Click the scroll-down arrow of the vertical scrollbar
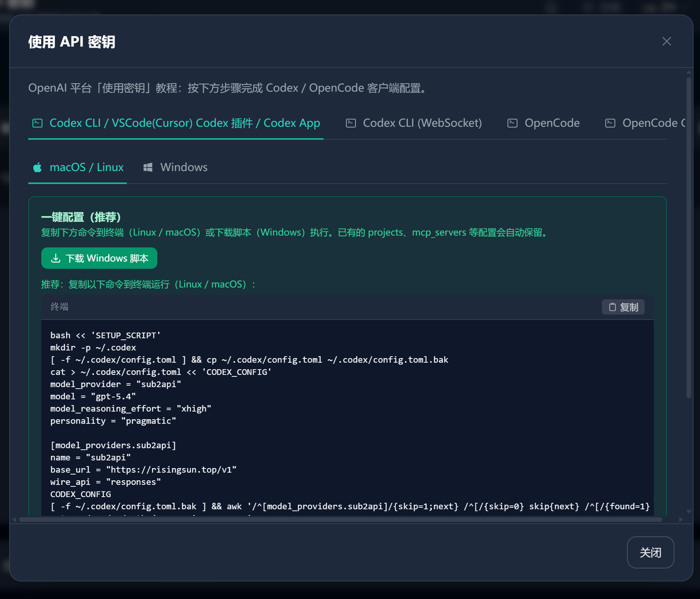The height and width of the screenshot is (599, 700). coord(689,511)
